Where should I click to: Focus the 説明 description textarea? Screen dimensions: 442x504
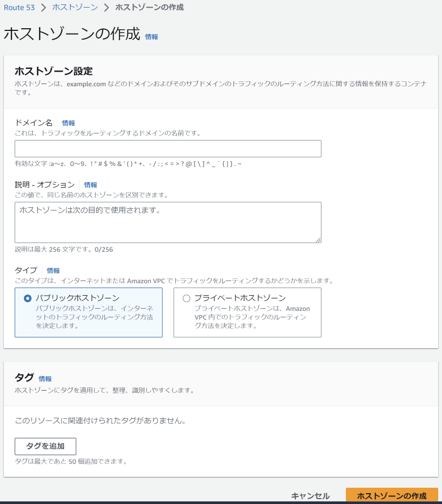click(168, 222)
